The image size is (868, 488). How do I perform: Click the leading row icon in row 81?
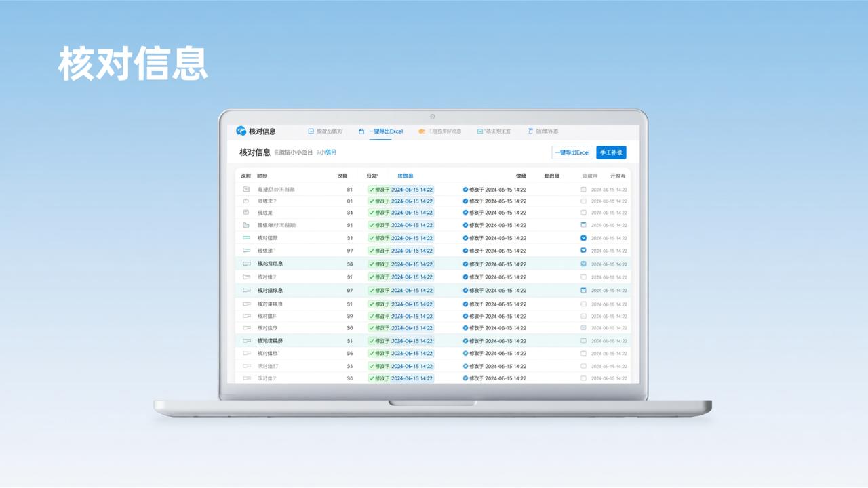pos(246,190)
